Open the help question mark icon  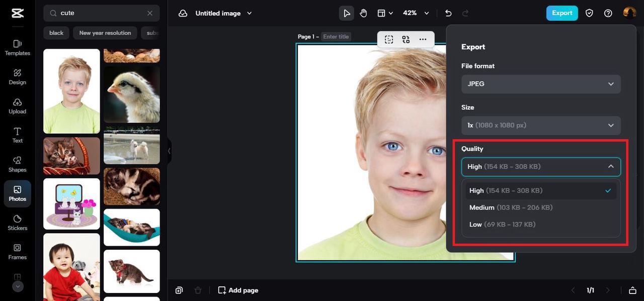point(608,13)
